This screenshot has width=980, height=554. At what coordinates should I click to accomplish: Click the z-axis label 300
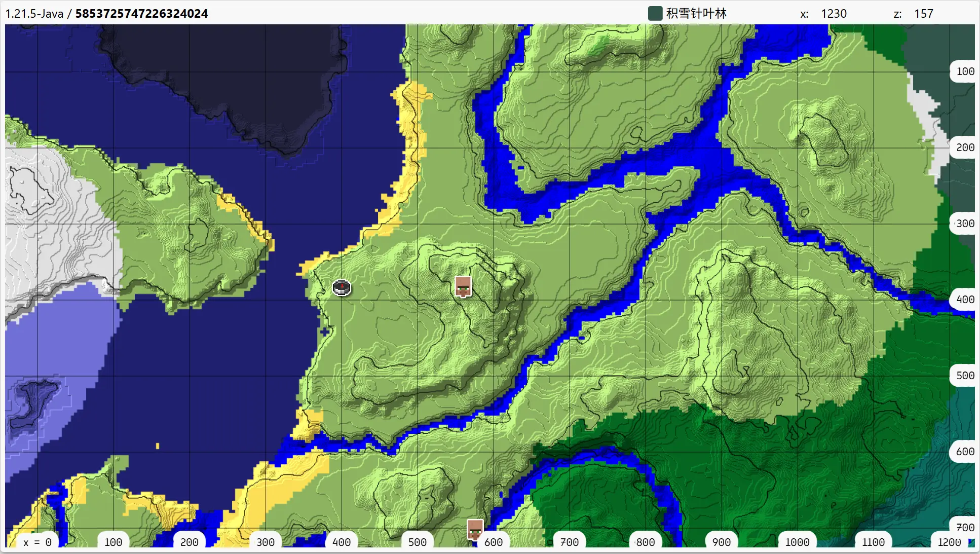[x=964, y=224]
